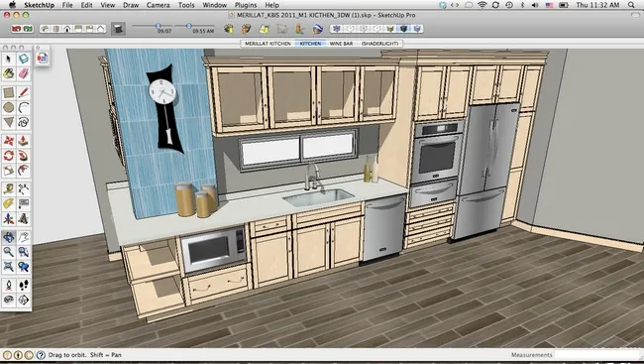
Task: Open the Edit menu
Action: pyautogui.click(x=86, y=5)
